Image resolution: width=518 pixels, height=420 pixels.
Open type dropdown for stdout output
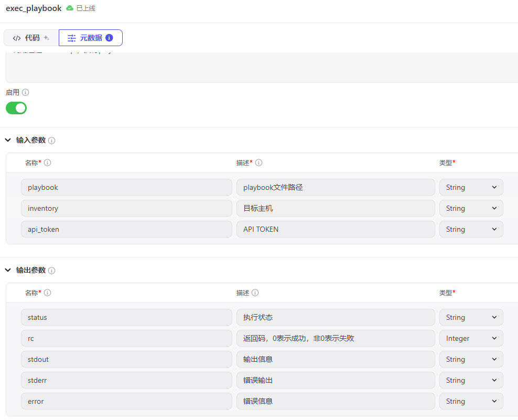[471, 360]
